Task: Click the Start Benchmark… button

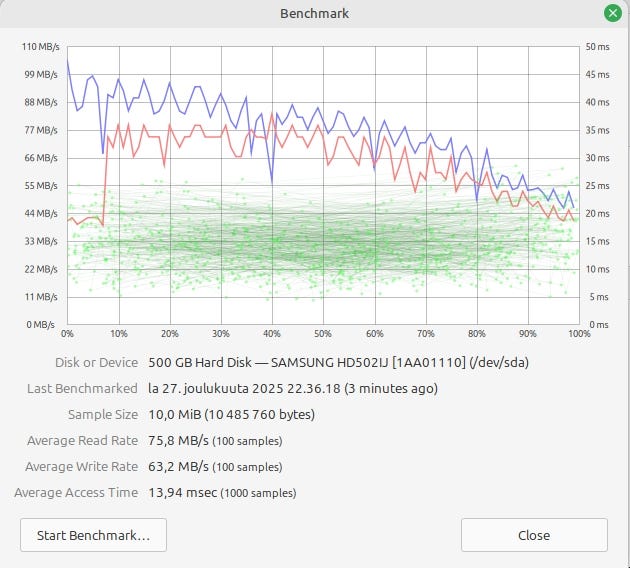Action: click(x=93, y=535)
